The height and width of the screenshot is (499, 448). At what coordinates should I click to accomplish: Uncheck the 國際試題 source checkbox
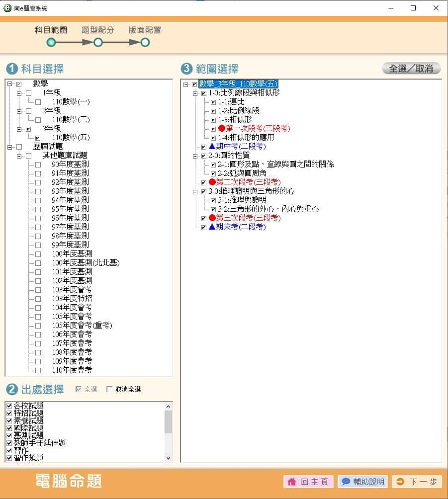9,428
